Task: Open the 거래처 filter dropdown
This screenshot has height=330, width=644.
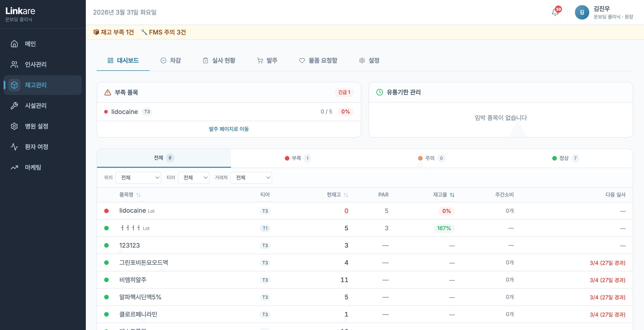Action: pos(251,178)
